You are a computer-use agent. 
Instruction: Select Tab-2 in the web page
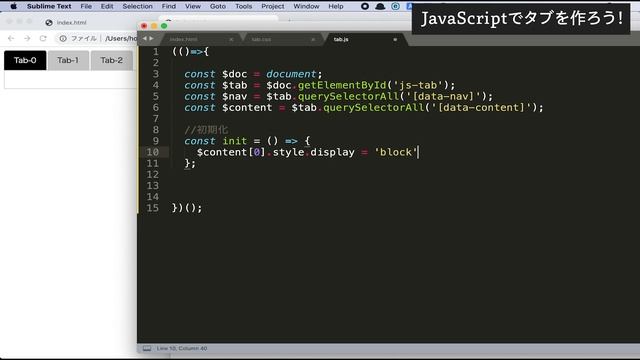tap(111, 60)
